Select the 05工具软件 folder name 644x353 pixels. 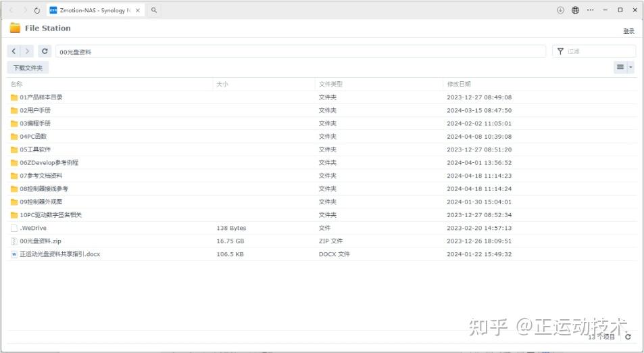(x=35, y=149)
